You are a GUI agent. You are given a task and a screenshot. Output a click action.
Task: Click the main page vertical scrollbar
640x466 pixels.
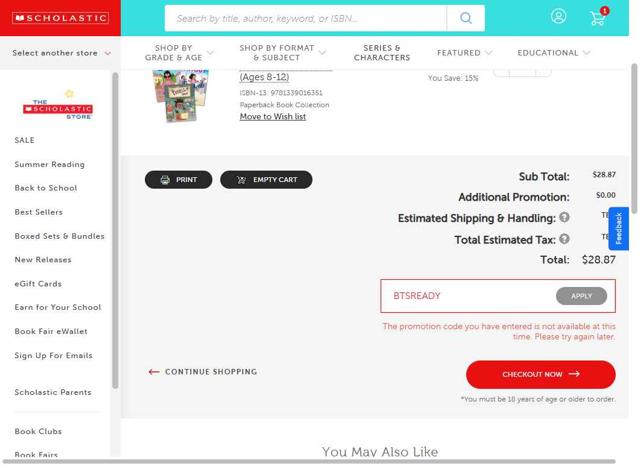point(634,139)
